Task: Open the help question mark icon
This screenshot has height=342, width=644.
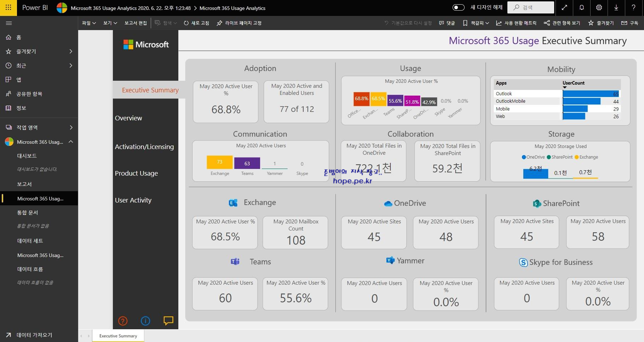Action: click(x=634, y=7)
